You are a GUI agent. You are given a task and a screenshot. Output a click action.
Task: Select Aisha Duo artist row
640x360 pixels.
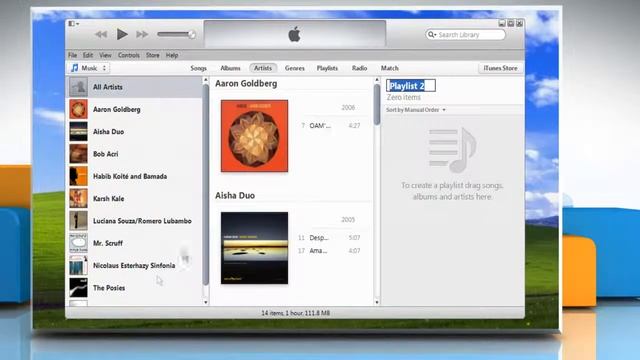(134, 131)
